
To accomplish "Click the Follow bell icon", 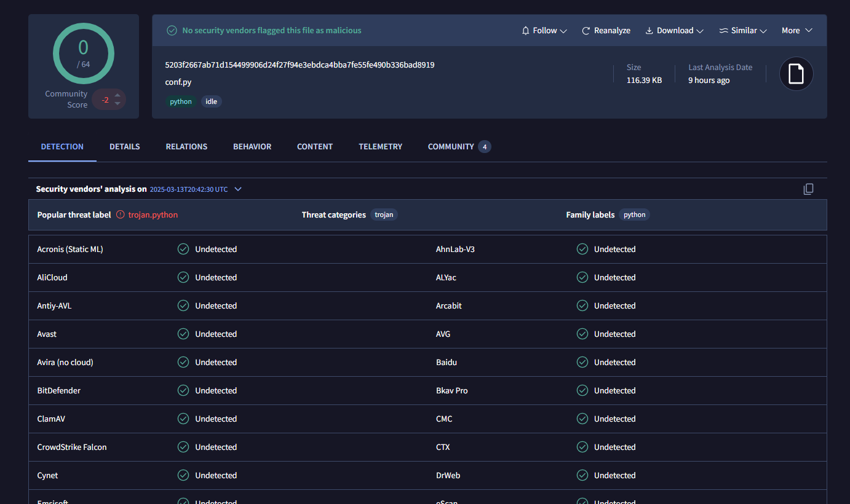I will (525, 31).
